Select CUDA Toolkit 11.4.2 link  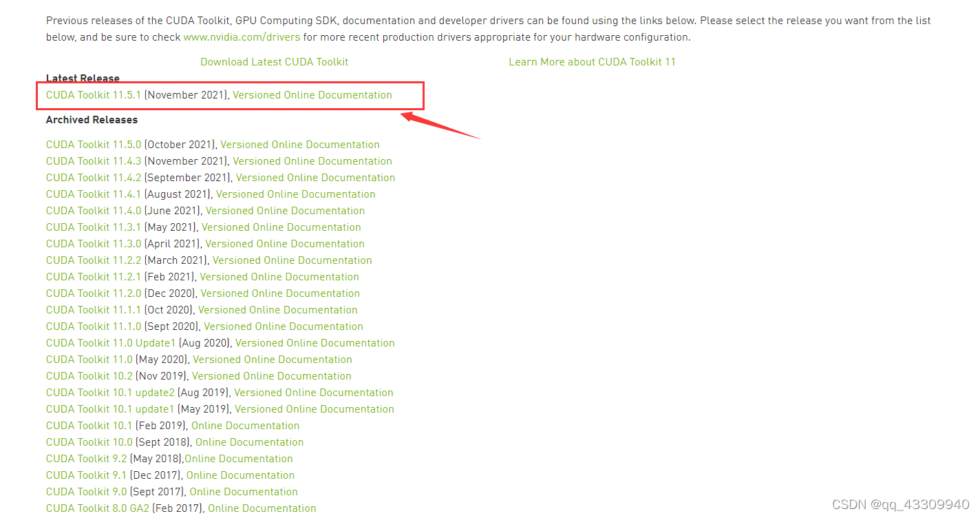(93, 178)
